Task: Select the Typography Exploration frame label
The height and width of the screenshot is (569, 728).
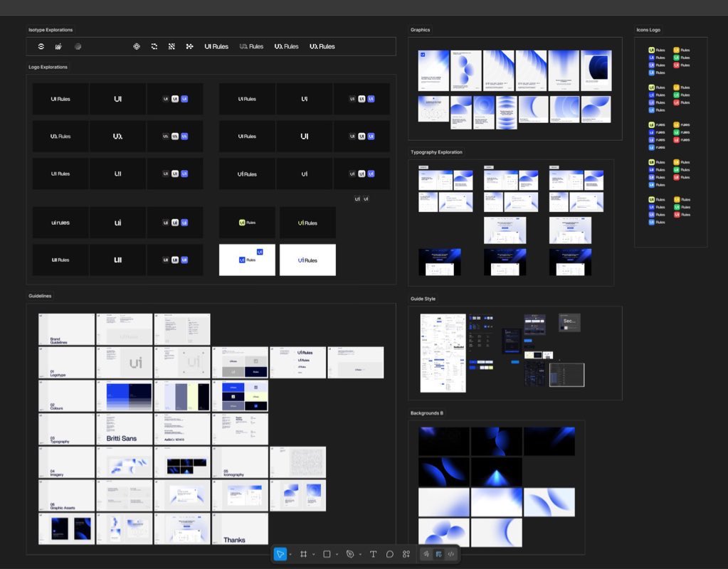Action: tap(436, 151)
